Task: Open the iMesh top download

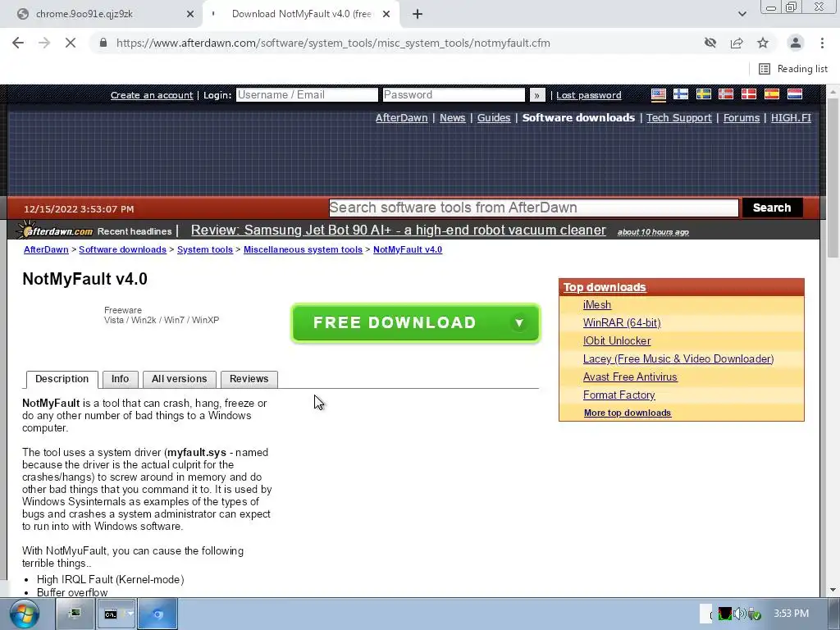Action: click(x=597, y=305)
